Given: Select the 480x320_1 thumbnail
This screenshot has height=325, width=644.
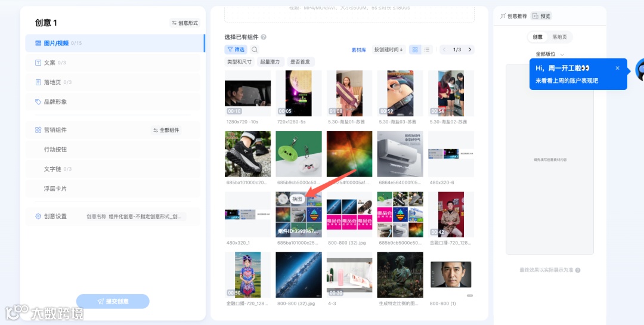Looking at the screenshot, I should coord(247,215).
